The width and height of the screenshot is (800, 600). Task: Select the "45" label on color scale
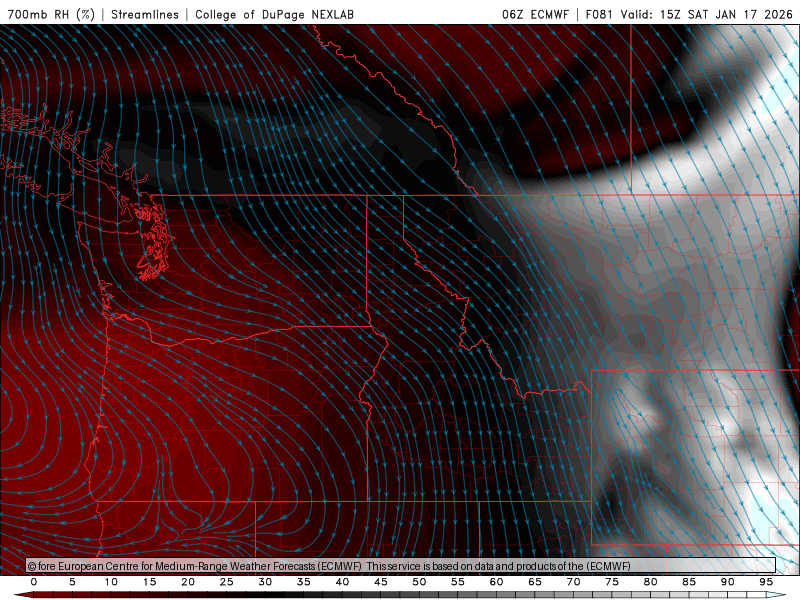(381, 582)
